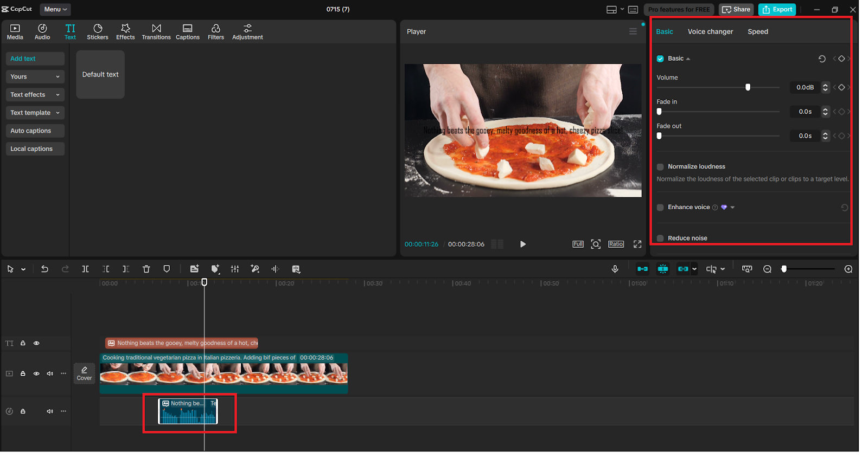Add keyframe for Fade in
Image resolution: width=868 pixels, height=458 pixels.
(x=841, y=112)
